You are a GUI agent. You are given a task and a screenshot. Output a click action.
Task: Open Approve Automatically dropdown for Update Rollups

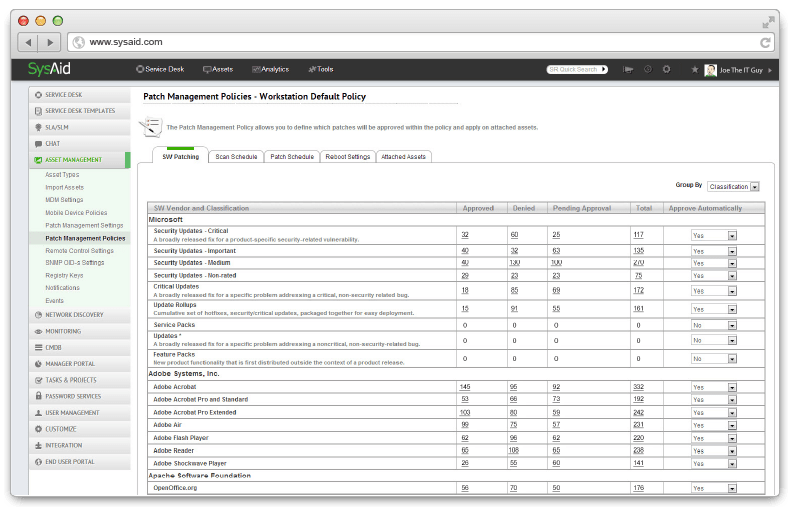coord(714,309)
